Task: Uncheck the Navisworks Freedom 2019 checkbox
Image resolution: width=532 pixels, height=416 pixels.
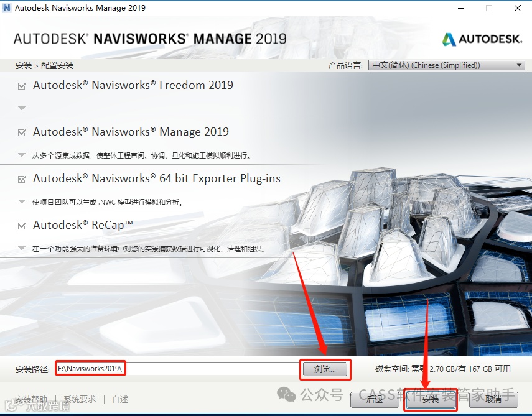Action: coord(22,86)
